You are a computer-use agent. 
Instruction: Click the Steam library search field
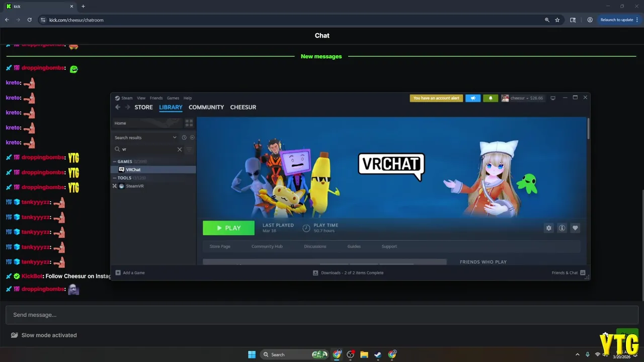[148, 149]
